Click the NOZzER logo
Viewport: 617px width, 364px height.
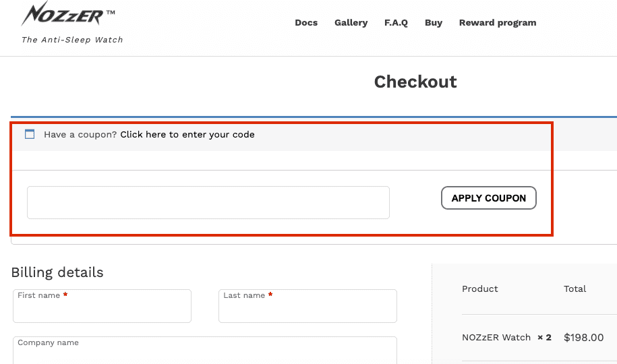click(x=67, y=13)
